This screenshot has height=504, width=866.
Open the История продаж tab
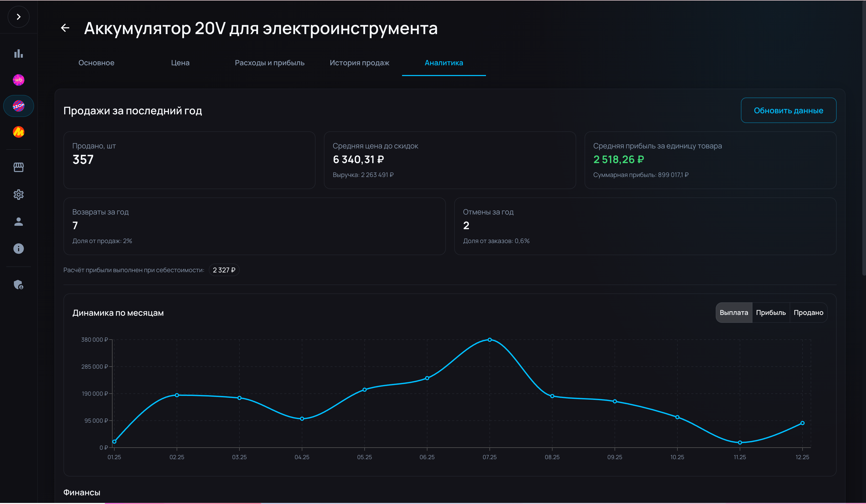click(359, 63)
